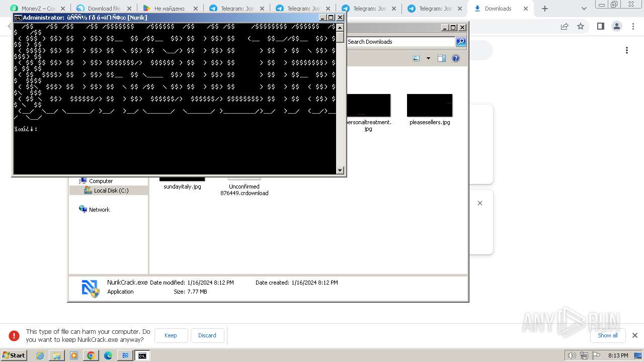Open the command prompt system menu icon

[18, 17]
